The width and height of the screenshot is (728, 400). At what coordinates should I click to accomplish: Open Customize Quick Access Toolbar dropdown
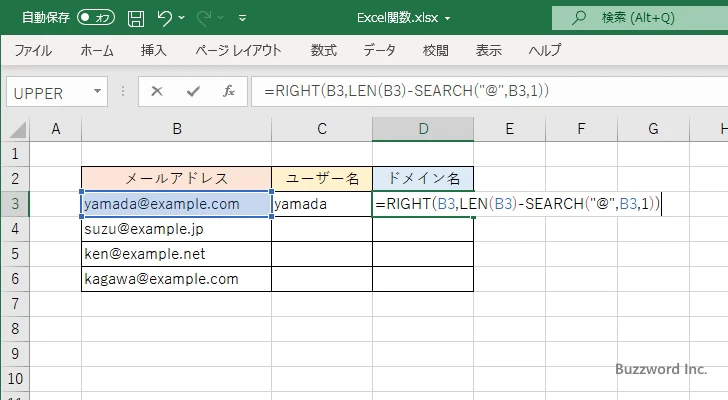242,18
